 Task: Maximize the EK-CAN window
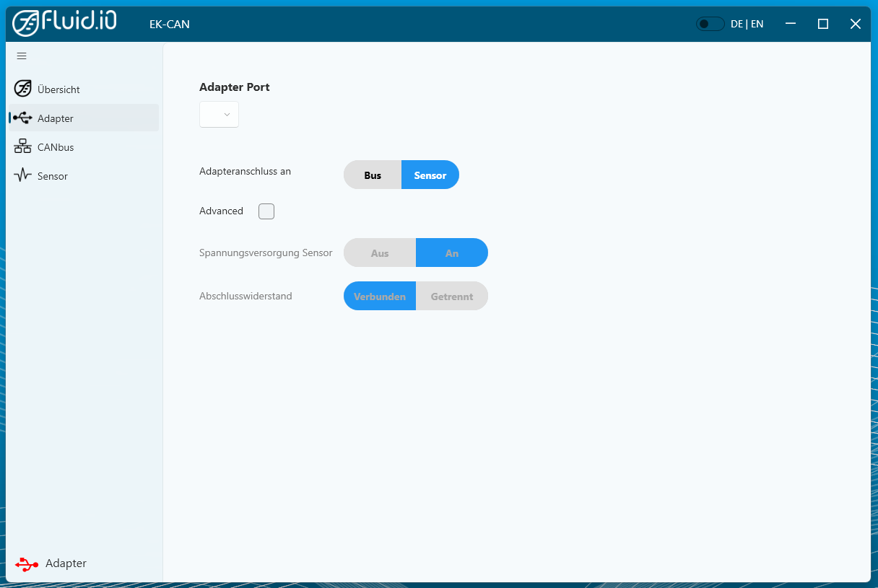(x=822, y=24)
